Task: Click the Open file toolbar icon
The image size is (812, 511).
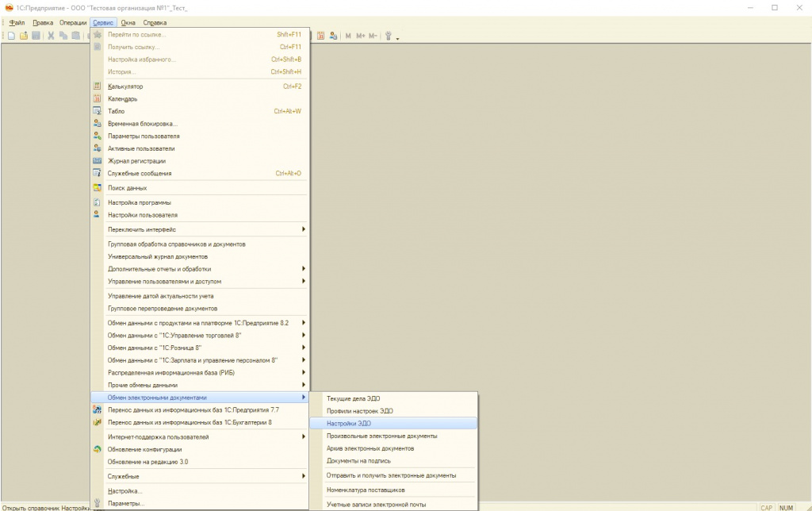Action: (23, 36)
